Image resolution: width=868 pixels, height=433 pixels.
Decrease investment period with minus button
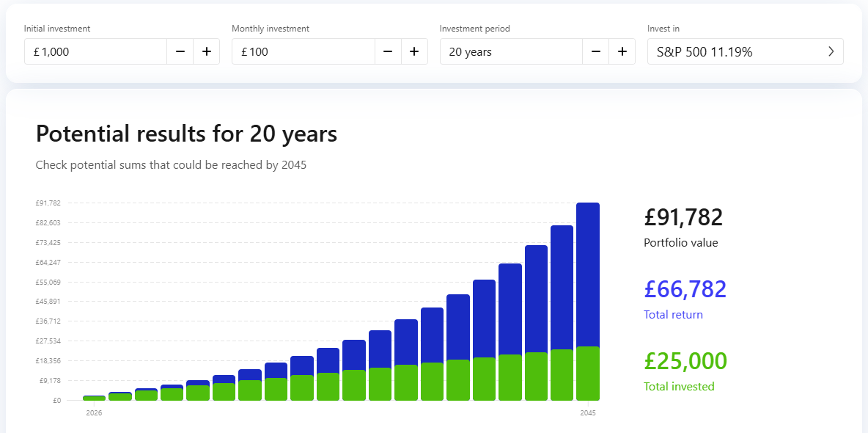[x=595, y=51]
